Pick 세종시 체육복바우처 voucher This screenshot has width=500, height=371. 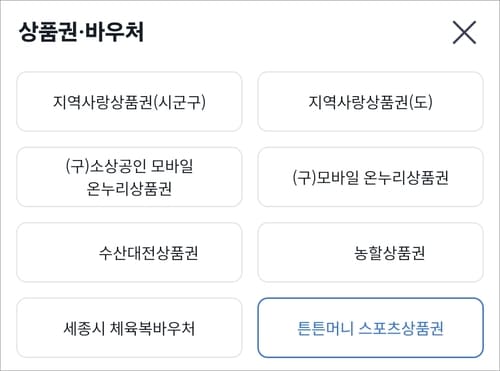(129, 328)
